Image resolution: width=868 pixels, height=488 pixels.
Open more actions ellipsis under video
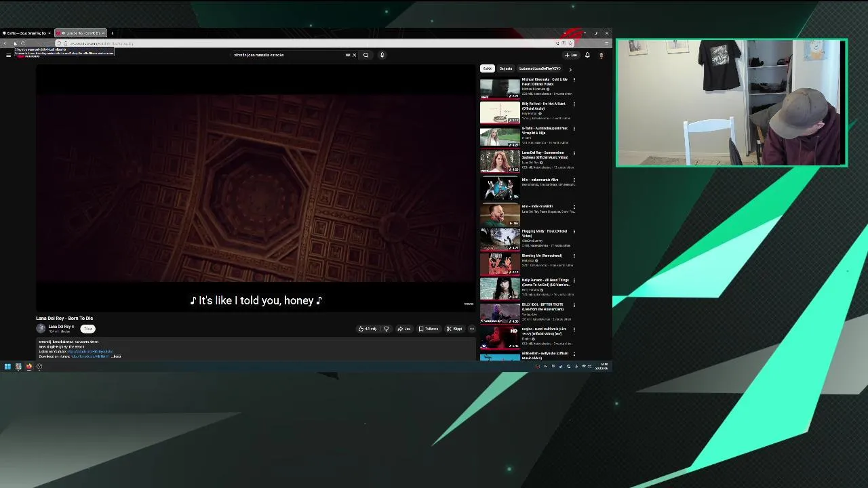point(472,329)
